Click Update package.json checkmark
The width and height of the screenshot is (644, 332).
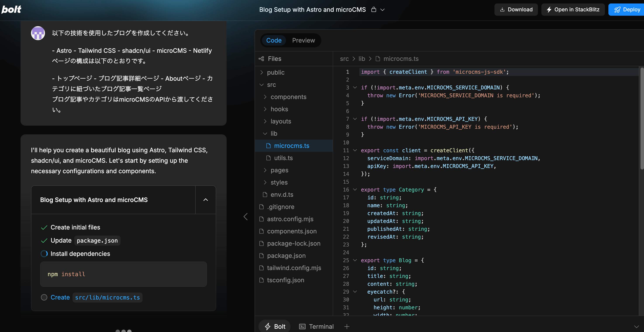pyautogui.click(x=44, y=241)
